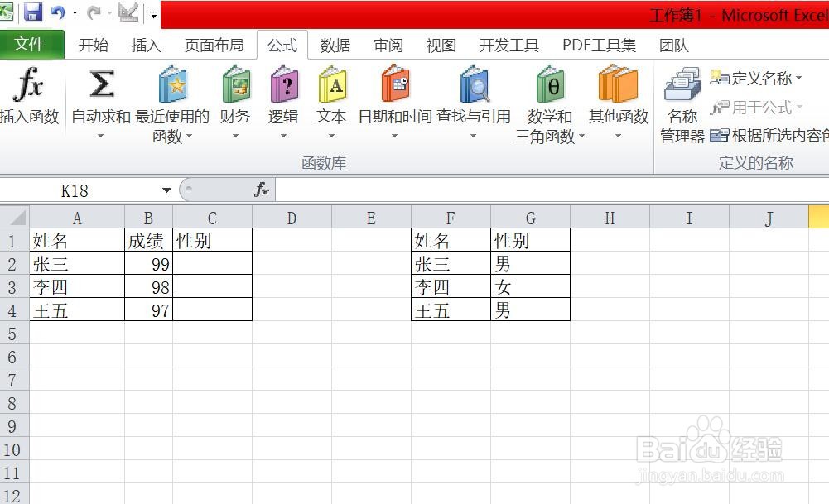Open Recently Used functions (最近使用的函数)
The image size is (829, 504).
(172, 104)
